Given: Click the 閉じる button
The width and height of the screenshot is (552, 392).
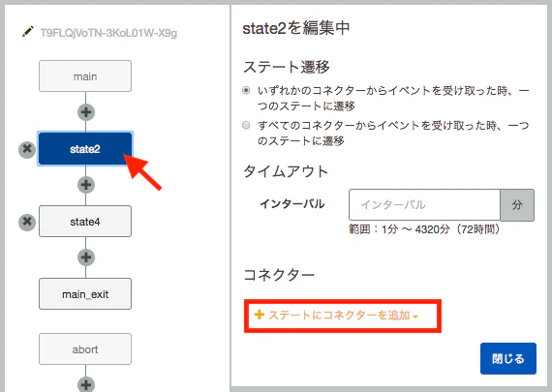Looking at the screenshot, I should click(508, 358).
